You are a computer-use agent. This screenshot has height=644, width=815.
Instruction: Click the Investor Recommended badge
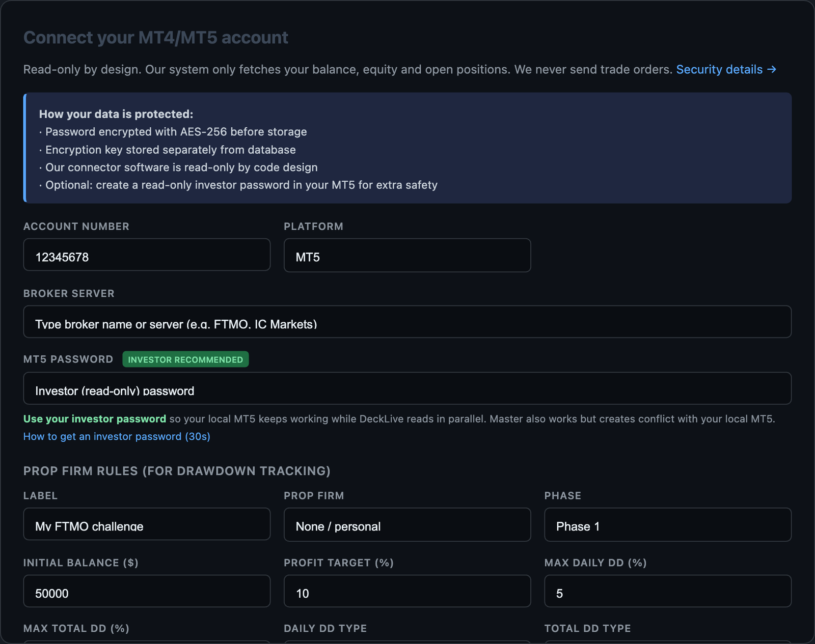click(185, 359)
